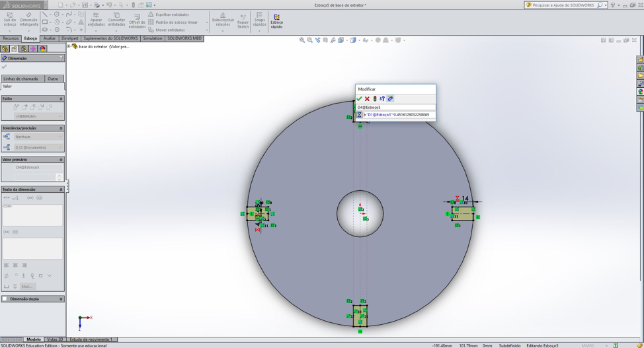Click the Esboço rápido button

coord(276,21)
